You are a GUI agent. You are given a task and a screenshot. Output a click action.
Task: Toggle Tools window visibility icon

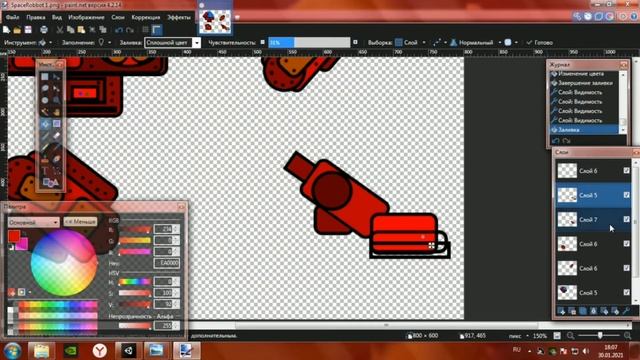click(577, 16)
